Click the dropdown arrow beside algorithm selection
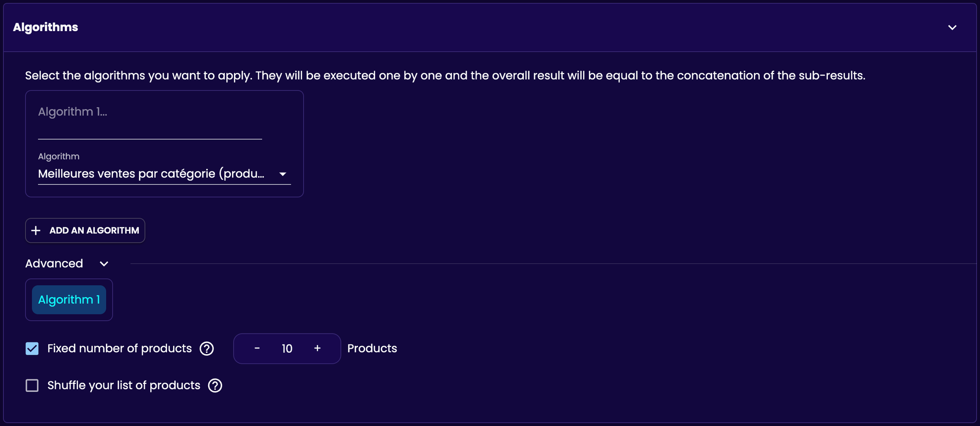 pyautogui.click(x=283, y=174)
